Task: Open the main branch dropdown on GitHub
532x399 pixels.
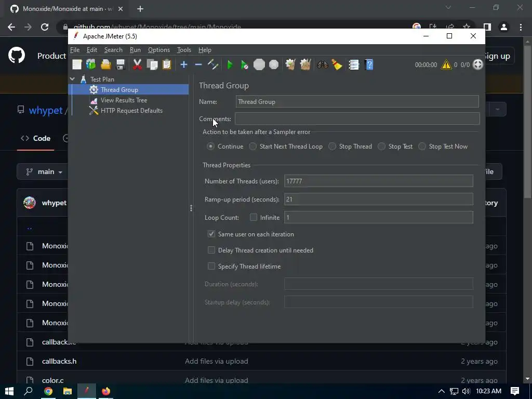Action: pyautogui.click(x=45, y=171)
